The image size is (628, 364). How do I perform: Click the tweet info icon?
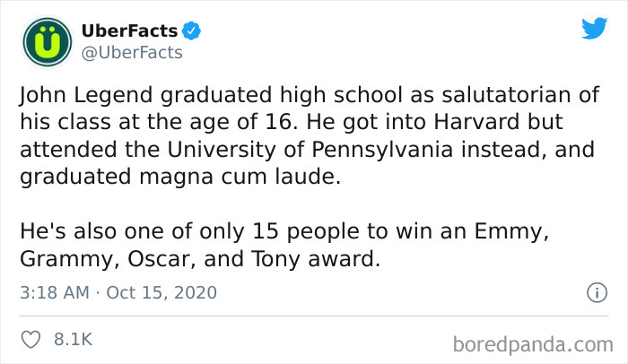(593, 292)
